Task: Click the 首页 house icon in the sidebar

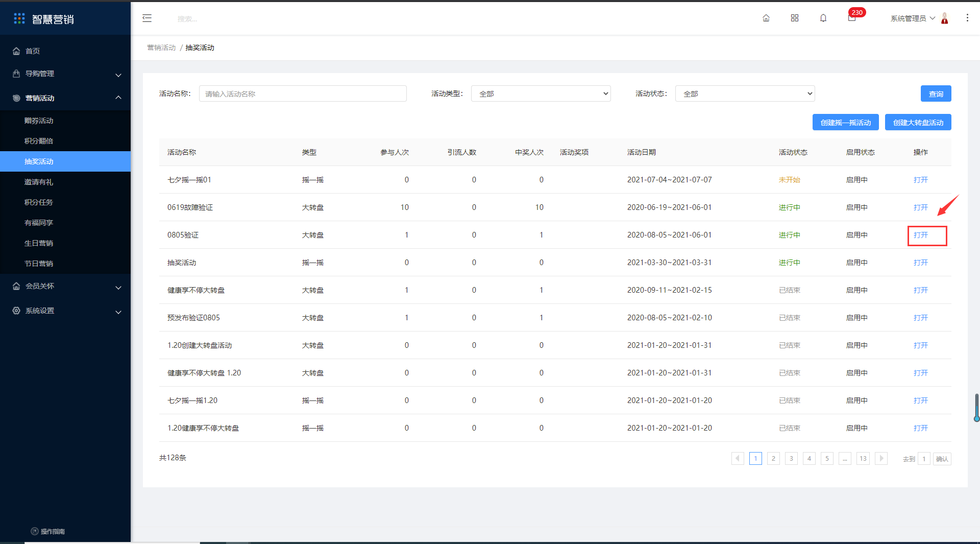Action: 16,51
